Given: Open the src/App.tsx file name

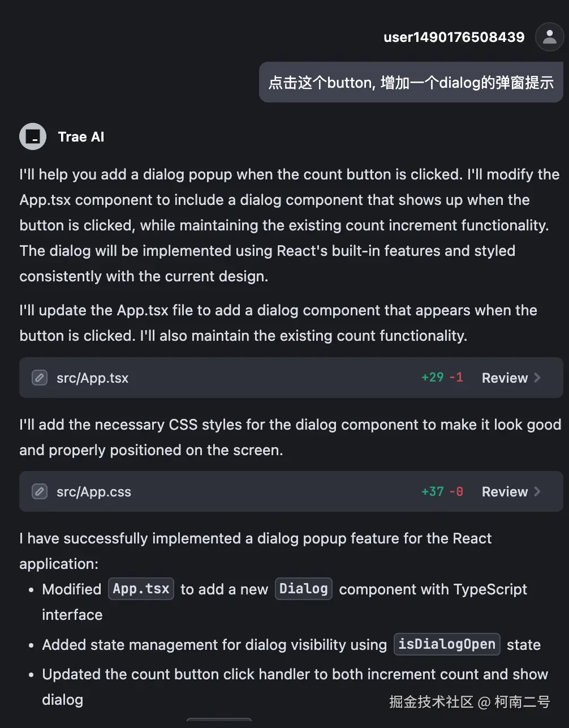Looking at the screenshot, I should coord(93,378).
